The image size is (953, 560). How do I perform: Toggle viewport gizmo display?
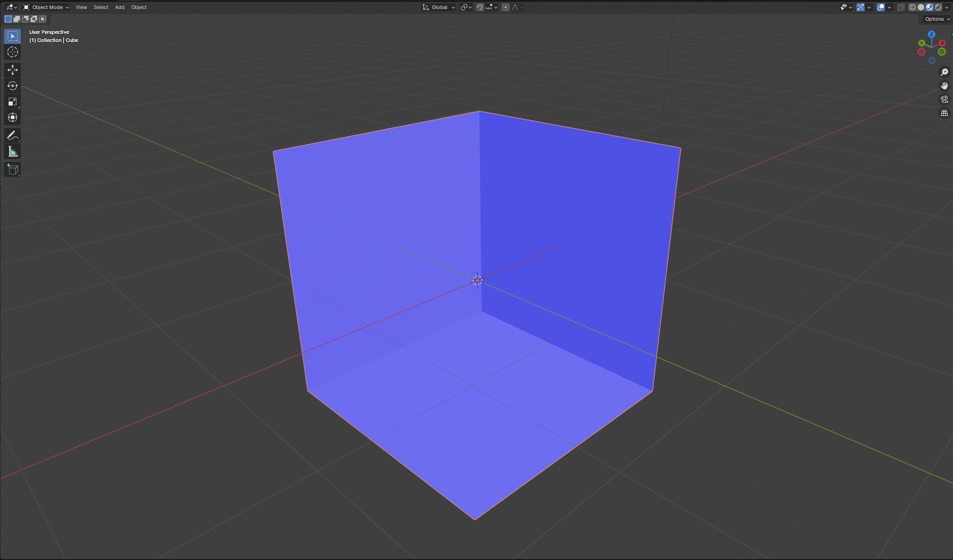pyautogui.click(x=860, y=7)
